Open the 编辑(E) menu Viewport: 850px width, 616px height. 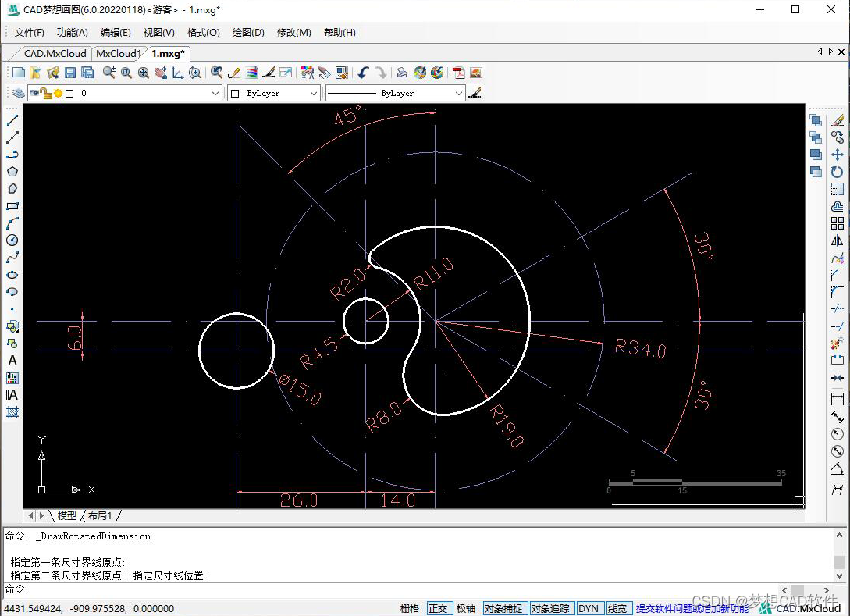[x=116, y=33]
